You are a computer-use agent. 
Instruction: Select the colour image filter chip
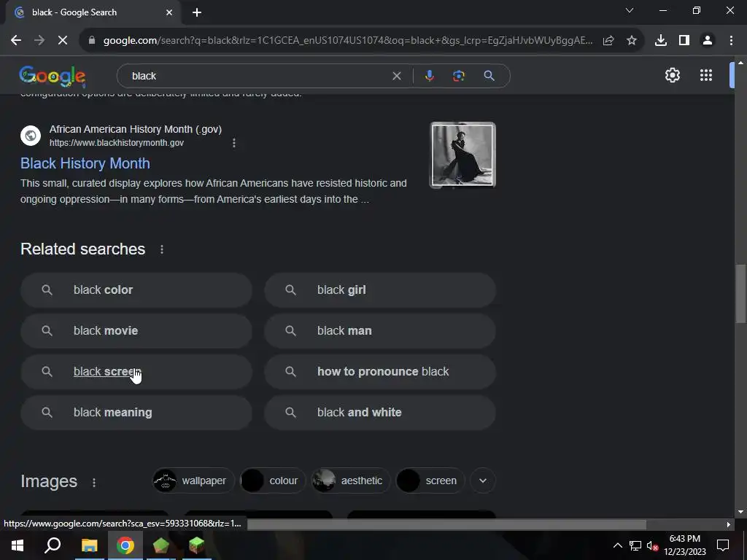pos(273,481)
